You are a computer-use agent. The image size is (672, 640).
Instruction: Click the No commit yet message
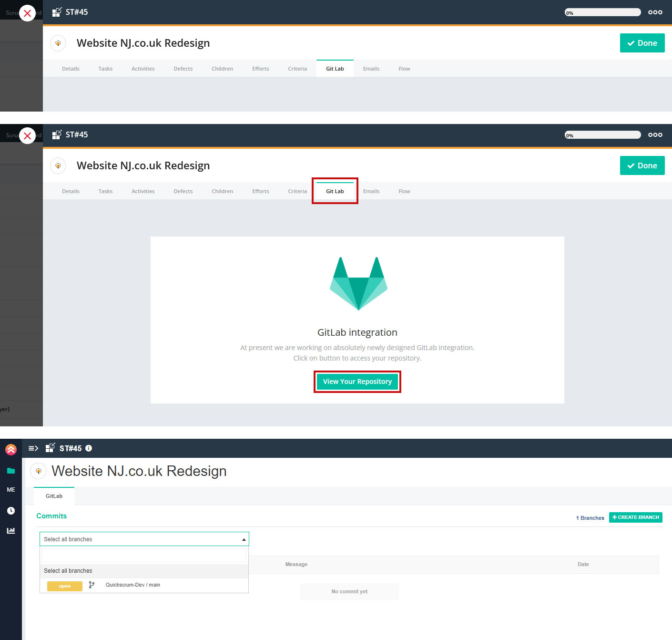coord(349,591)
